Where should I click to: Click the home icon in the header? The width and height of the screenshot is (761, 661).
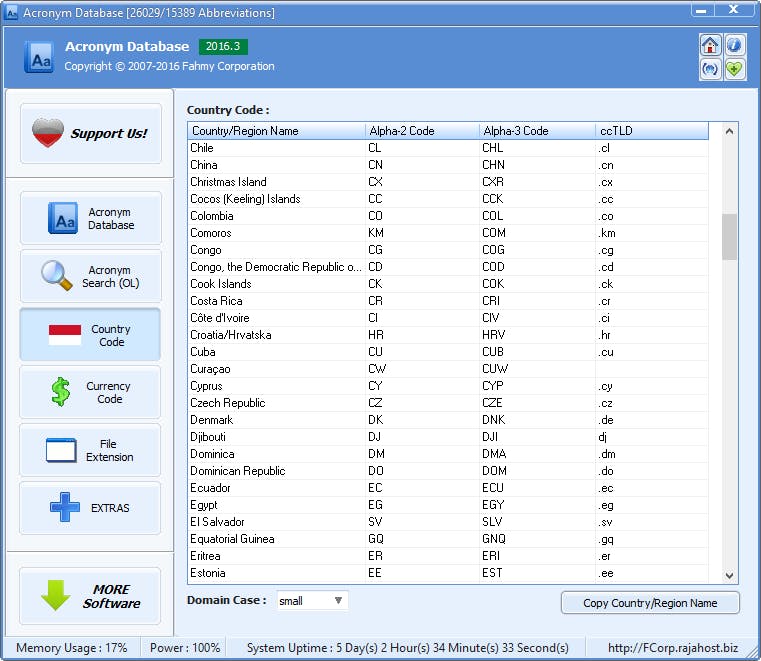(x=710, y=46)
